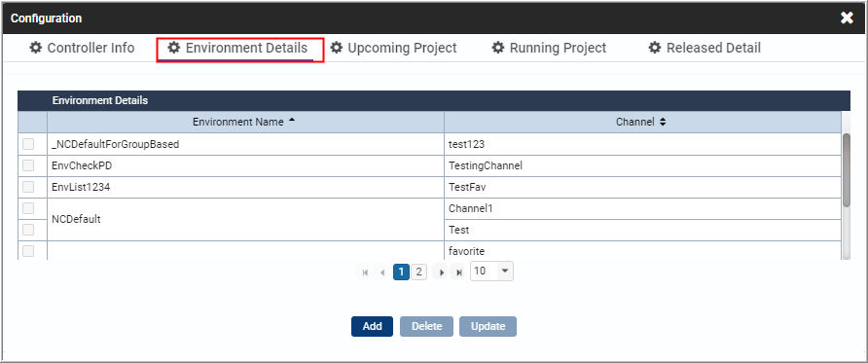This screenshot has width=868, height=363.
Task: Sort by Environment Name column arrow
Action: point(292,121)
